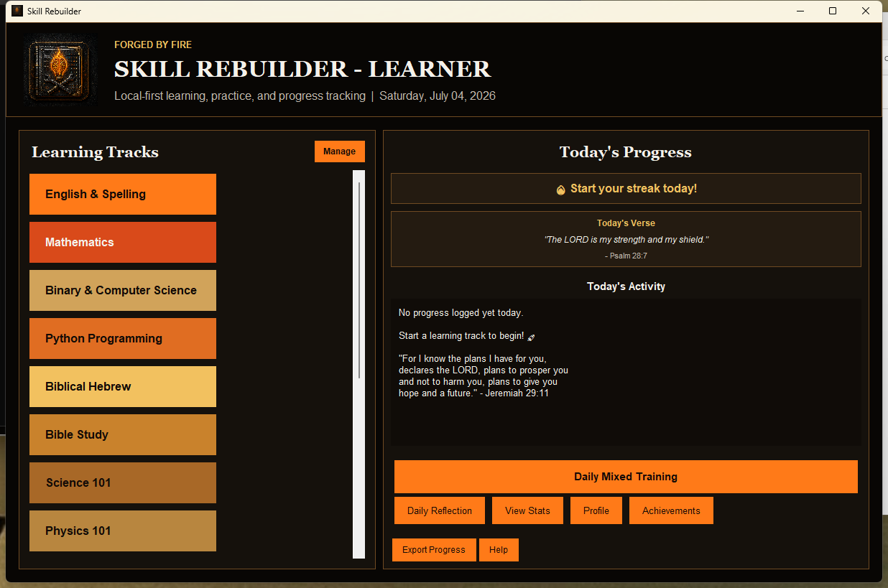
Task: Open the Mathematics track
Action: point(123,242)
